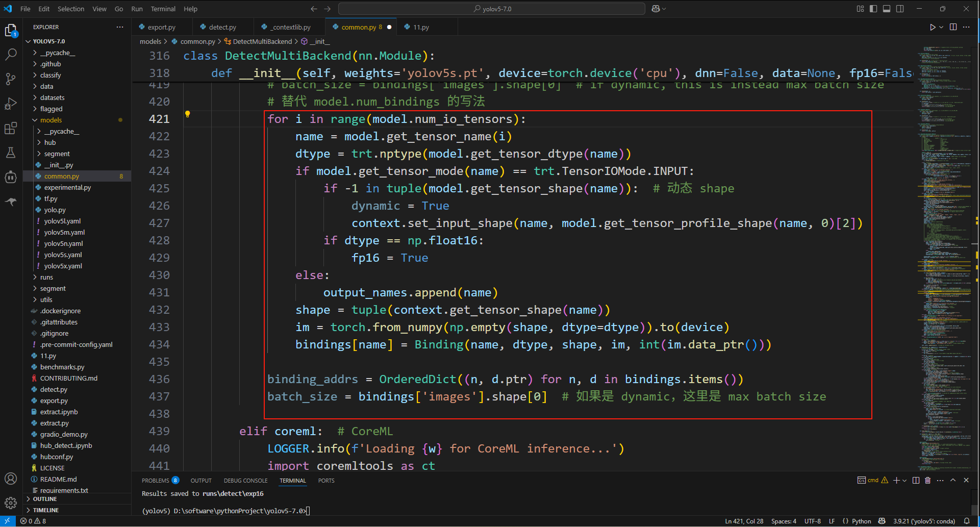Open the Source Control view
The image size is (980, 527).
pos(11,78)
